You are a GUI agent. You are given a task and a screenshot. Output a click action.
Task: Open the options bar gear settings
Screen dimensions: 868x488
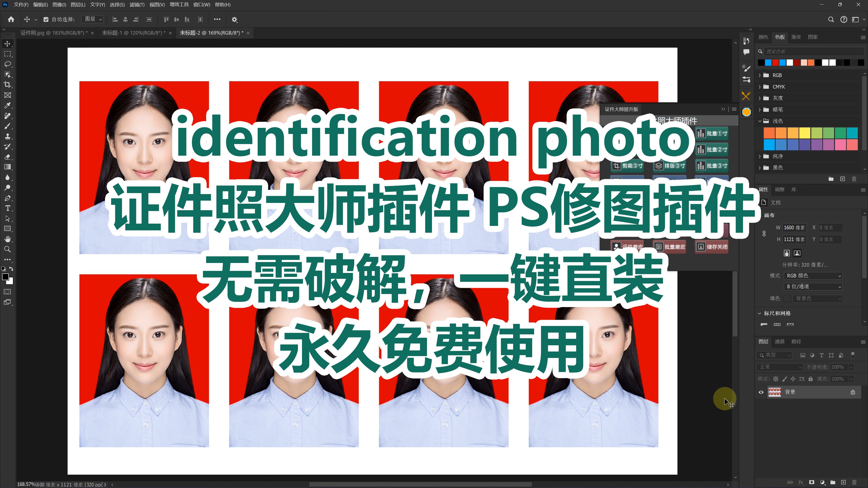click(235, 19)
